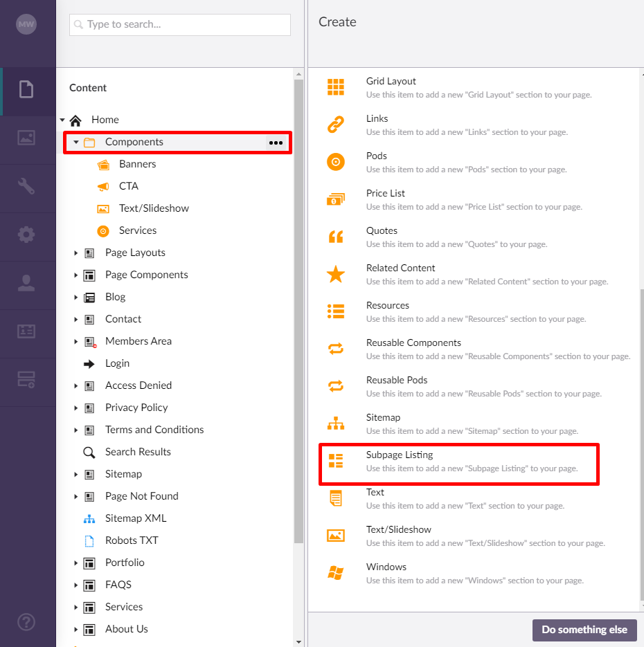
Task: Open the Settings wrench icon in sidebar
Action: pyautogui.click(x=26, y=186)
